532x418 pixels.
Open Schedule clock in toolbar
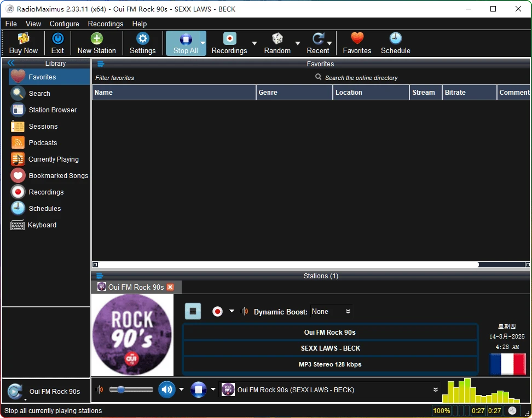pos(395,43)
